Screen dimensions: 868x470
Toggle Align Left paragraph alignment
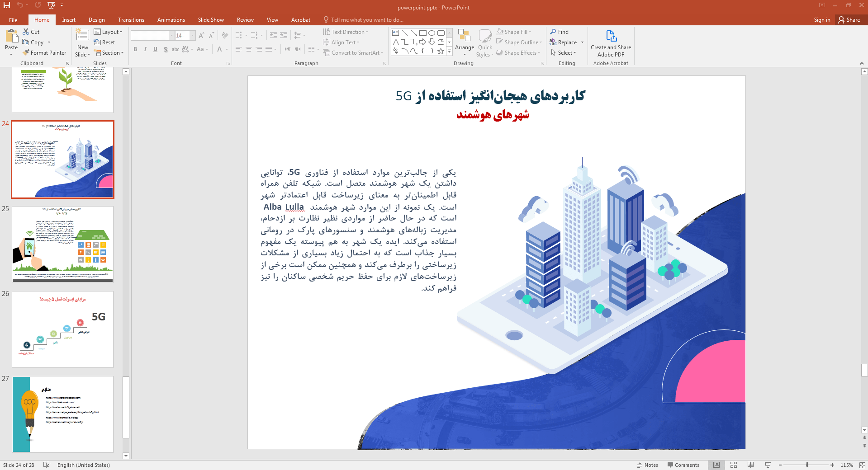239,49
